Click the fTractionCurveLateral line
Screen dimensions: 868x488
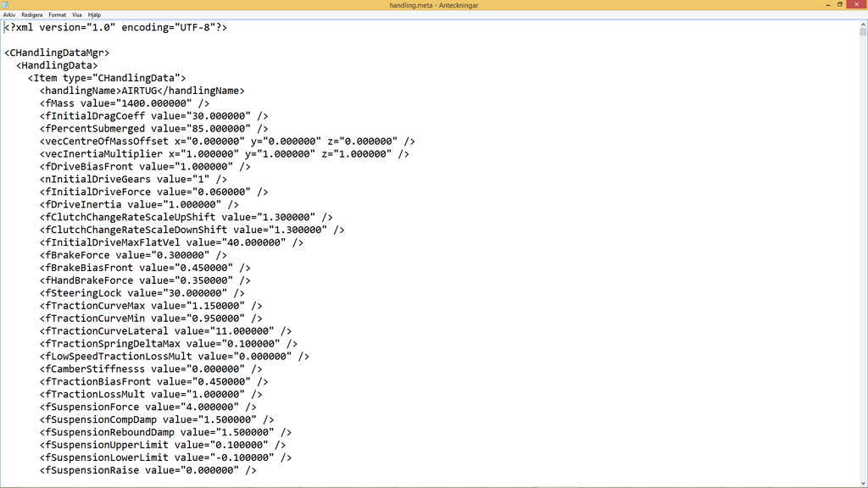point(165,331)
